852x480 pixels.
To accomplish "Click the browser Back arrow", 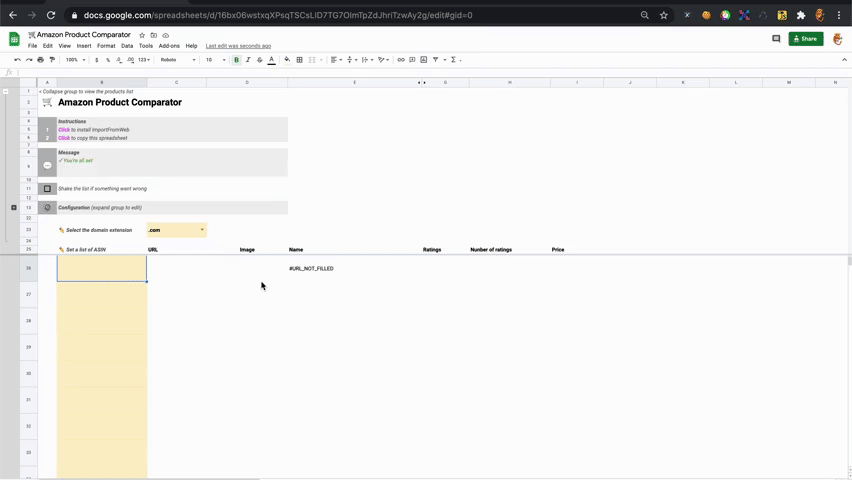I will [x=13, y=15].
